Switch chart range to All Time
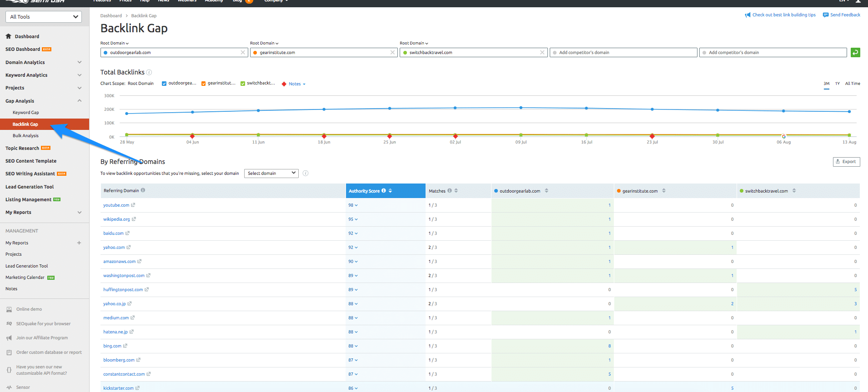Image resolution: width=868 pixels, height=392 pixels. pyautogui.click(x=853, y=84)
